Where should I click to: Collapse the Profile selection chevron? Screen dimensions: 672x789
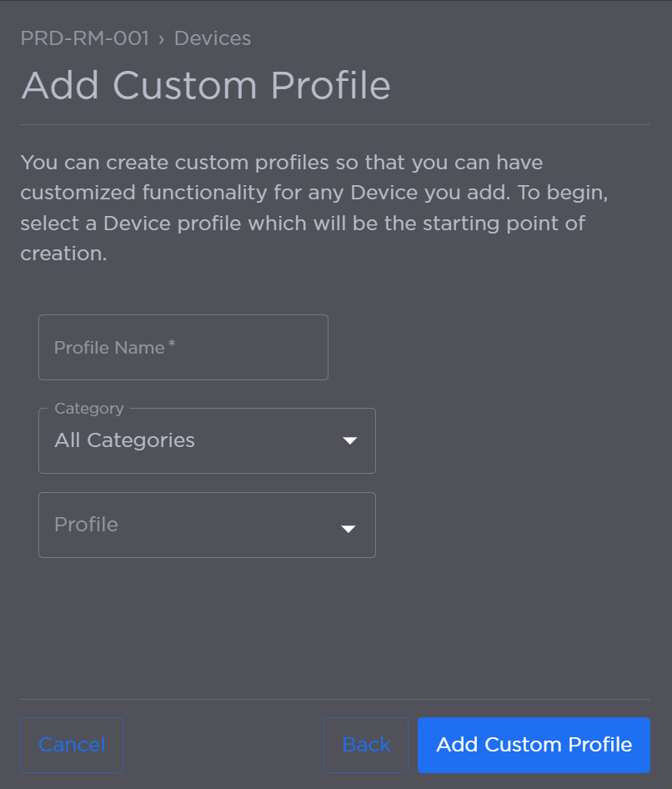tap(349, 525)
